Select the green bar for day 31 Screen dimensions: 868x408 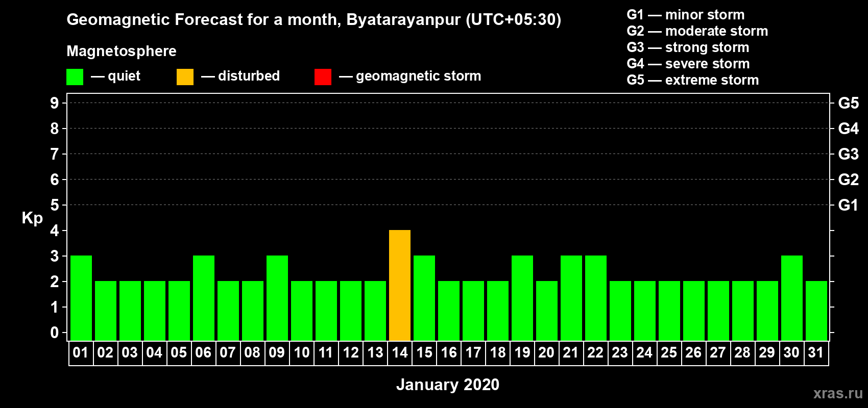pos(816,311)
